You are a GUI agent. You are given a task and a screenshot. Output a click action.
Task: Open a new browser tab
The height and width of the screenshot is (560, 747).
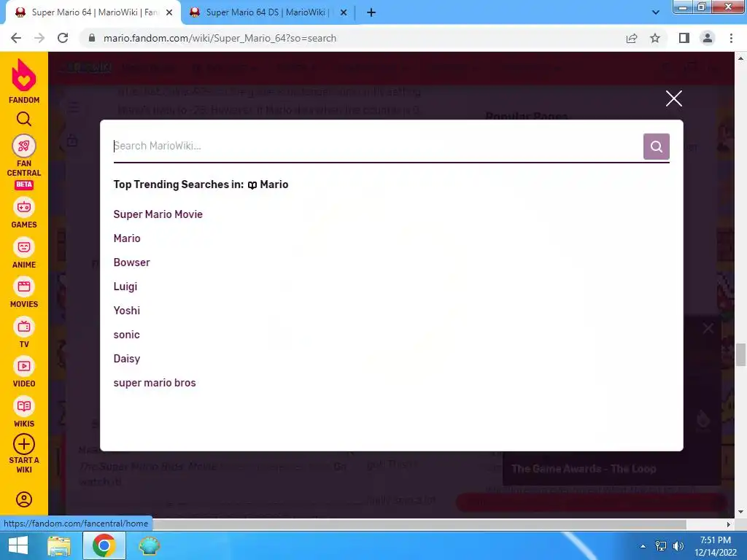pyautogui.click(x=371, y=12)
